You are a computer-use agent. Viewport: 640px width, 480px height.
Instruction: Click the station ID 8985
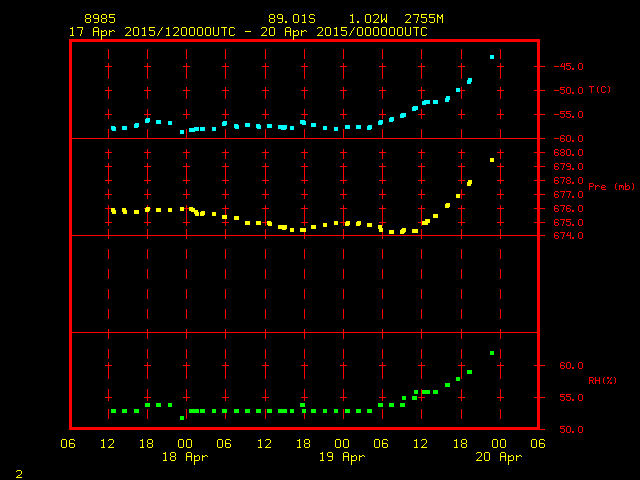(x=100, y=19)
